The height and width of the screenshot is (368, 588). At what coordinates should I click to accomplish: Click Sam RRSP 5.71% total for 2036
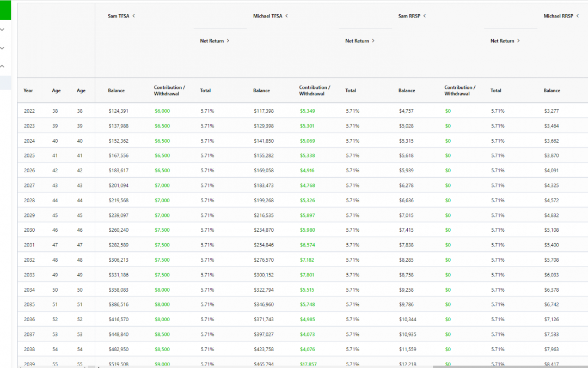click(498, 319)
